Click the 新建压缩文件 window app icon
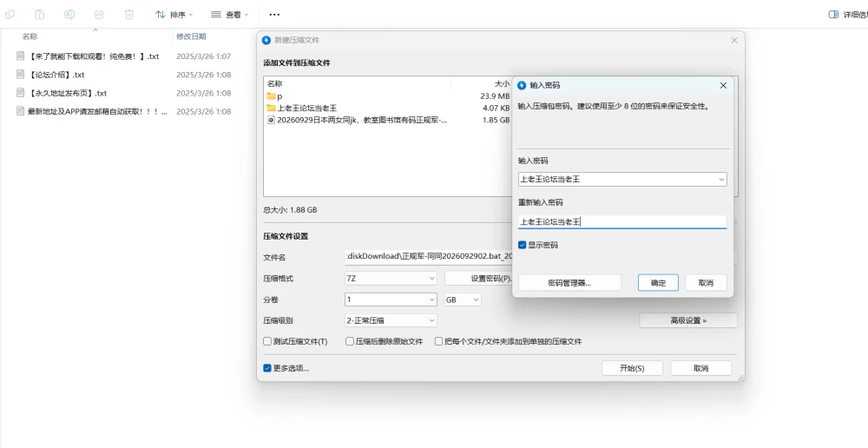This screenshot has height=448, width=868. [266, 40]
